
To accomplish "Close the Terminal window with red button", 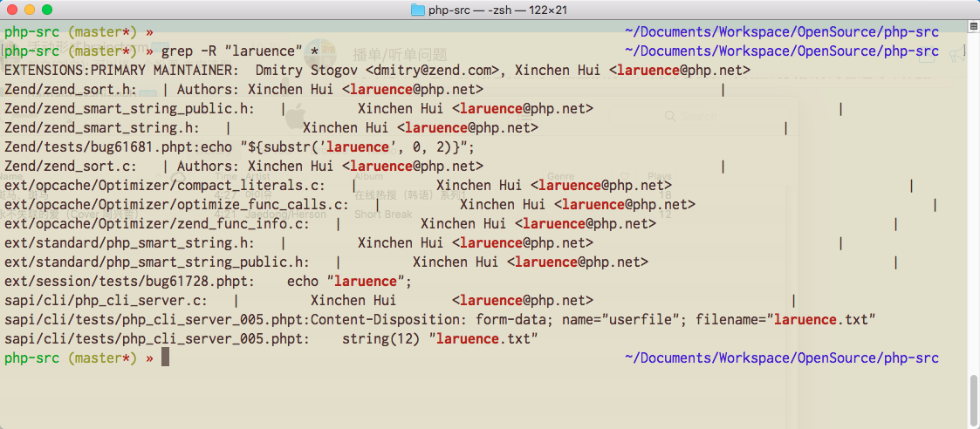I will (12, 10).
